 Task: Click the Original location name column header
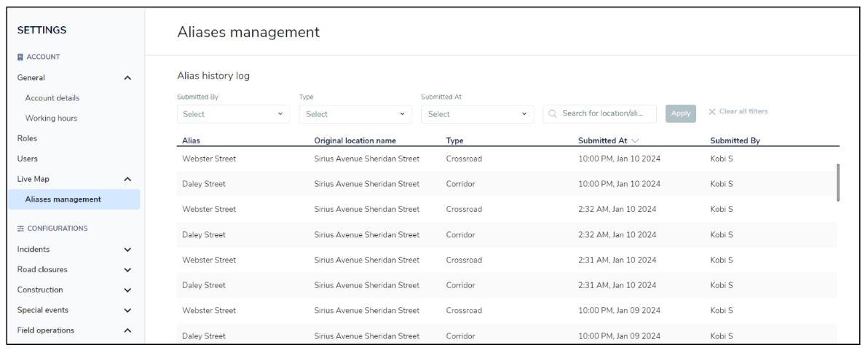(x=355, y=141)
